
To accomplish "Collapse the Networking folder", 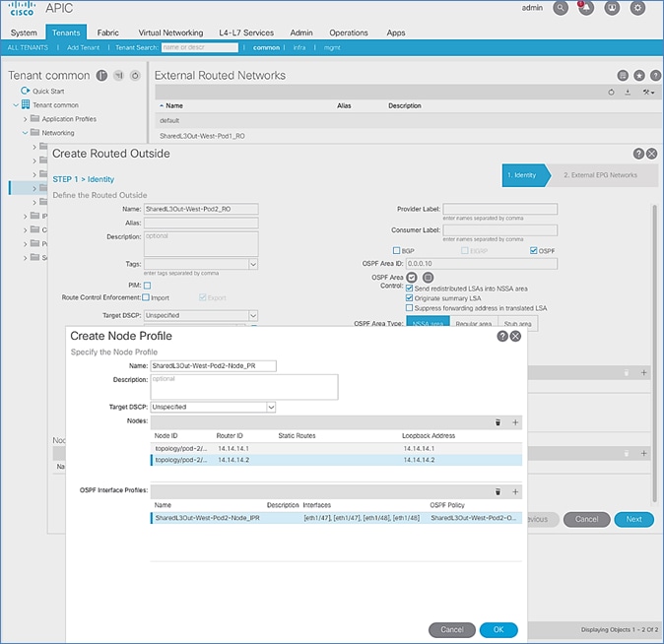I will click(25, 133).
